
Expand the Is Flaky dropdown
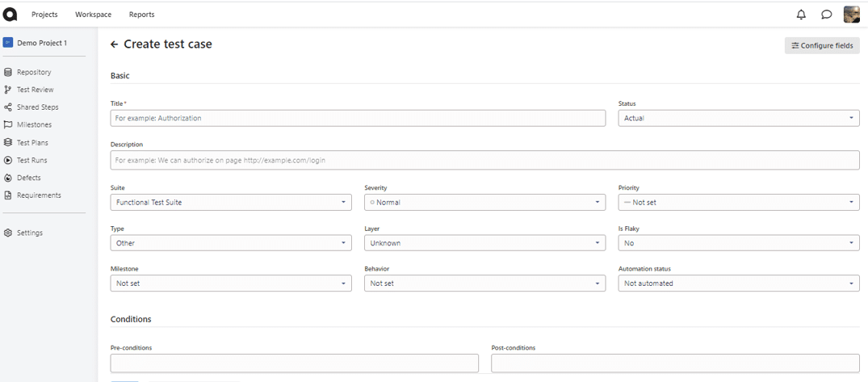(738, 243)
